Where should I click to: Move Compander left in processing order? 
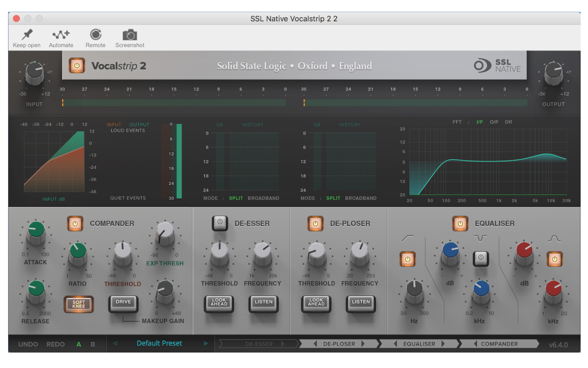476,344
